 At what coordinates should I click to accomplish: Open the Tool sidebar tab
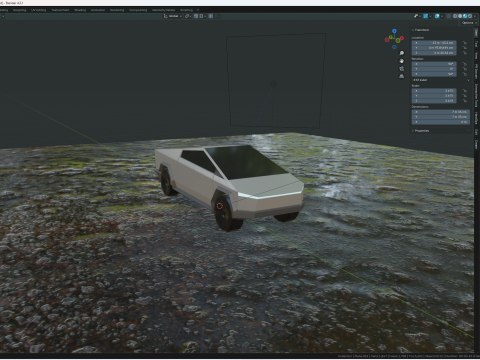[476, 44]
